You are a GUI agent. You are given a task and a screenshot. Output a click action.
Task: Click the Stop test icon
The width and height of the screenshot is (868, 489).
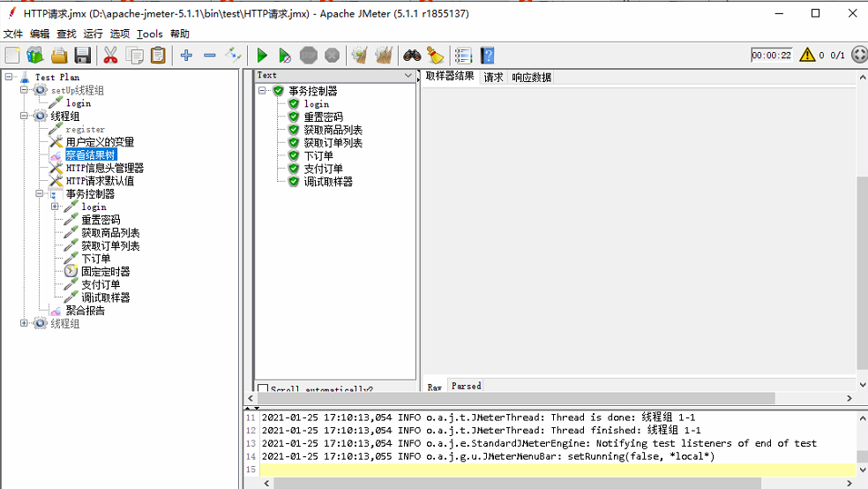(309, 56)
